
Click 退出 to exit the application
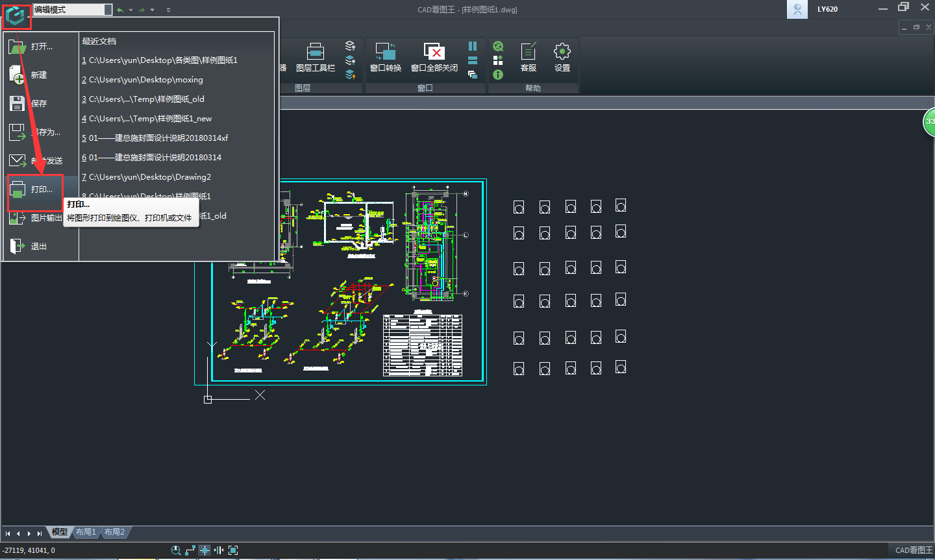(x=38, y=247)
